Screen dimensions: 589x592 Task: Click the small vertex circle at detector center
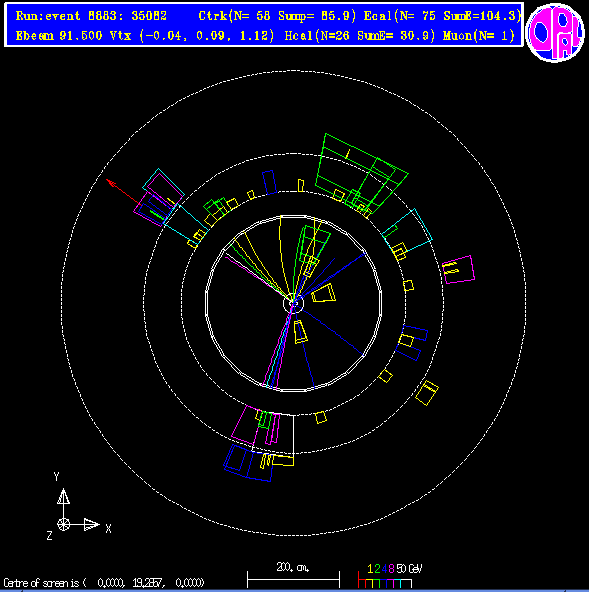point(293,303)
